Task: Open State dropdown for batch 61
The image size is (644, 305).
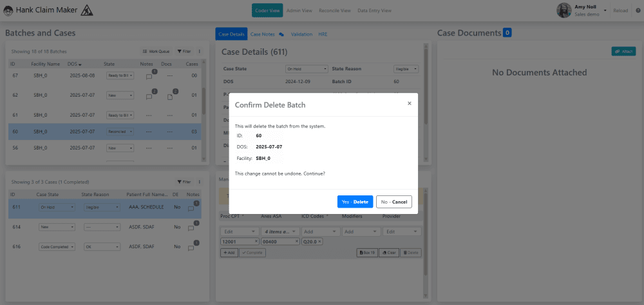Action: point(120,115)
